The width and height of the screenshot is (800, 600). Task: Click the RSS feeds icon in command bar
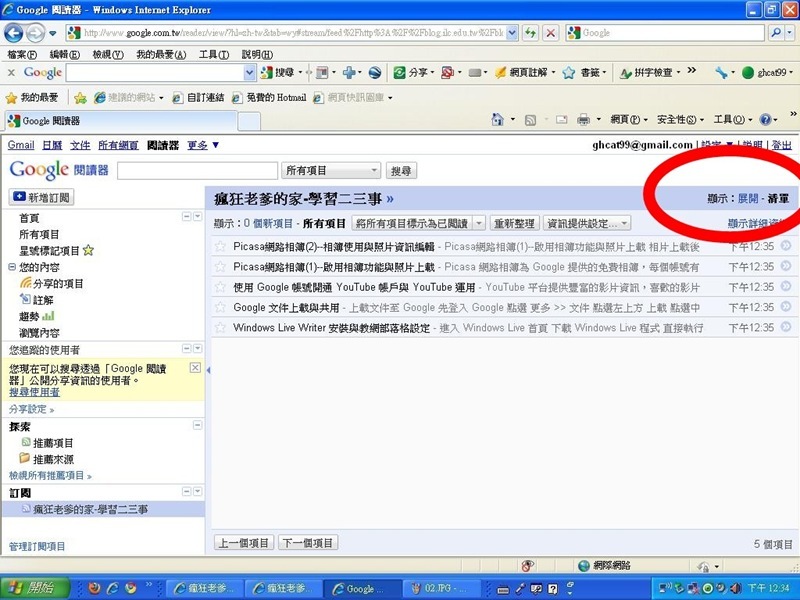531,120
